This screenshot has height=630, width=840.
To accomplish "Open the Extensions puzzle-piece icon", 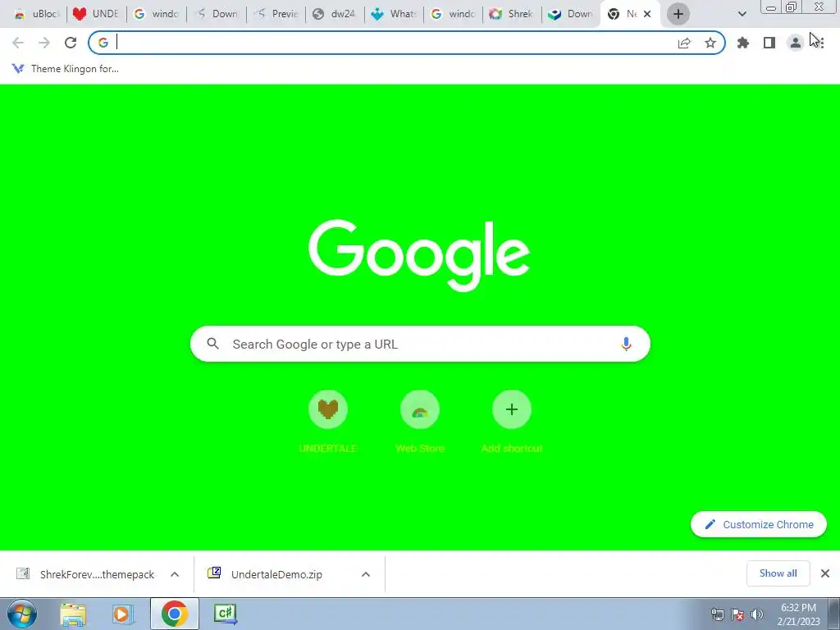I will pos(743,43).
